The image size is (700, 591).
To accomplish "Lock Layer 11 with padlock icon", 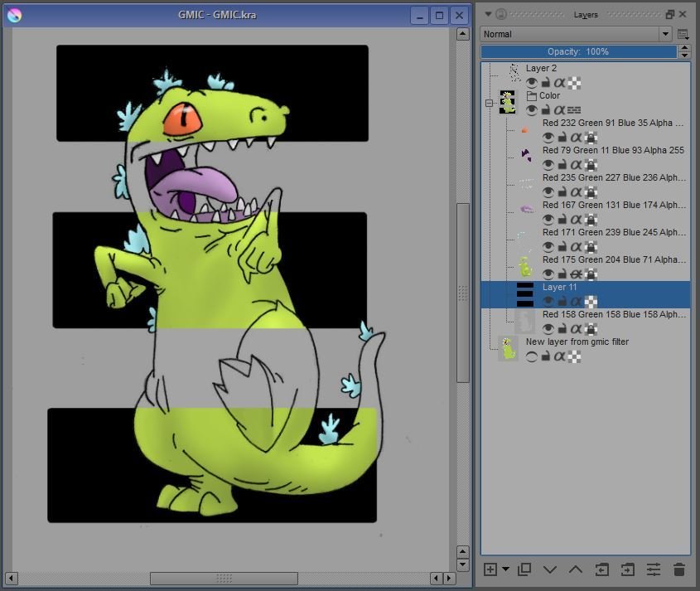I will 562,302.
